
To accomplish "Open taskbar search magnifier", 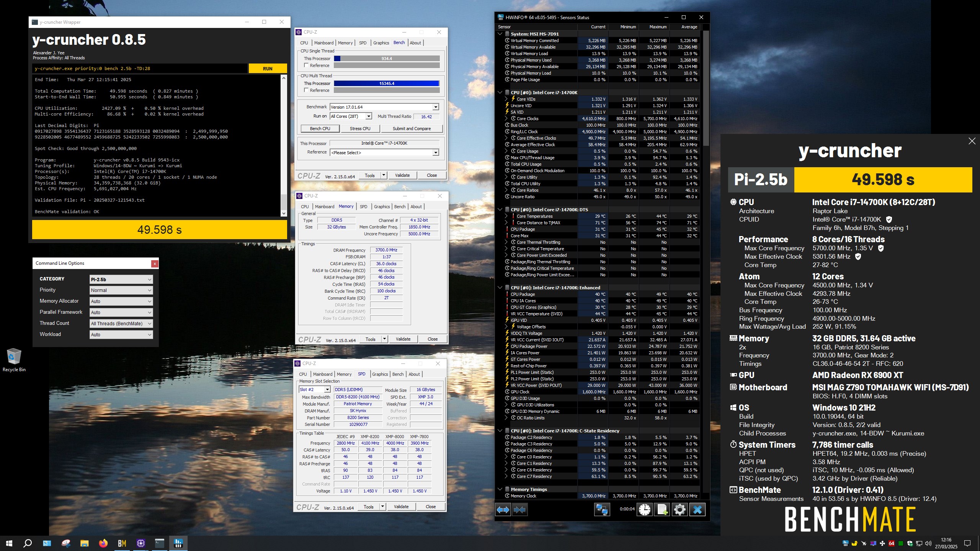I will click(28, 543).
